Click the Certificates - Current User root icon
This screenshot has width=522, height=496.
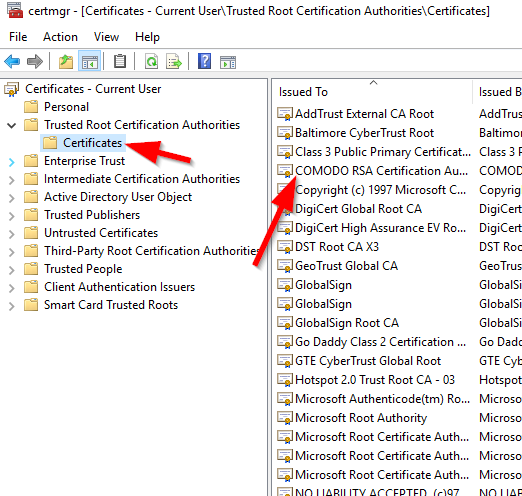[x=12, y=89]
